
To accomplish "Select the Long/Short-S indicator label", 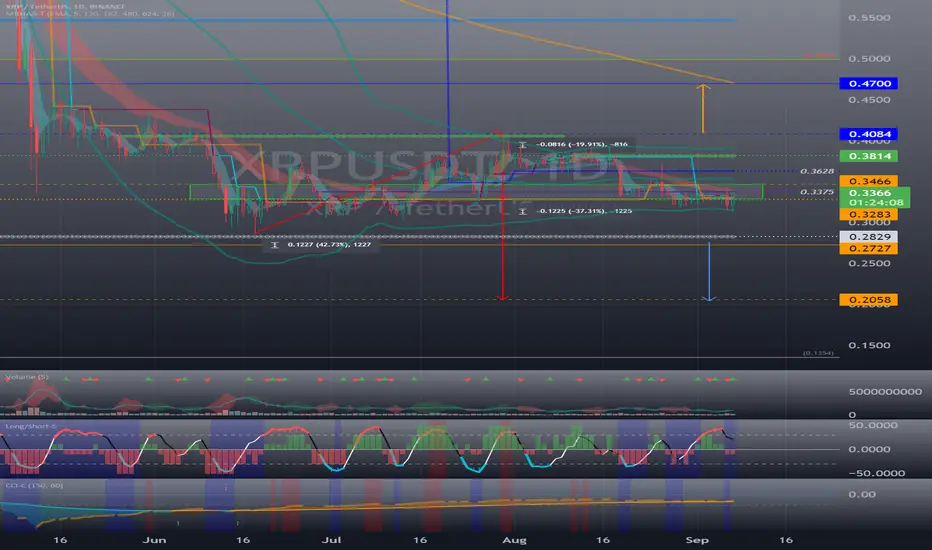I will [x=30, y=426].
